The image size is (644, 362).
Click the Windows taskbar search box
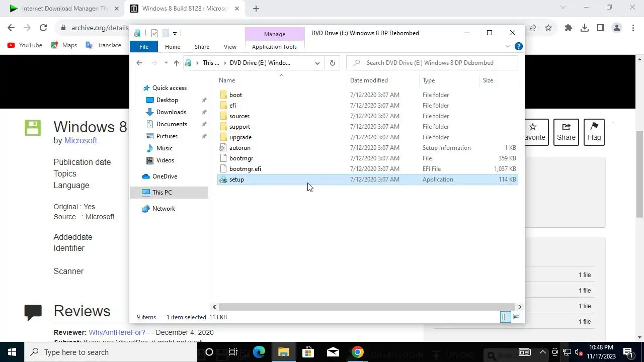(111, 352)
